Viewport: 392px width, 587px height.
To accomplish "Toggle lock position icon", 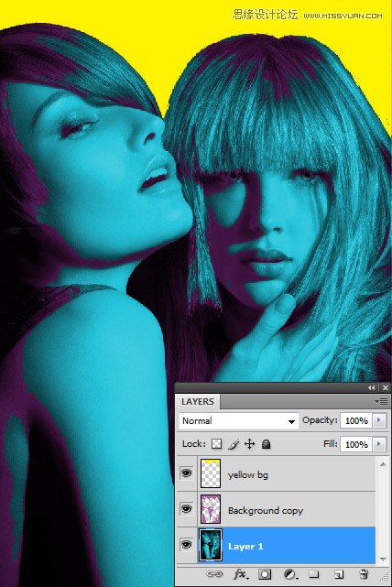I will [x=249, y=444].
